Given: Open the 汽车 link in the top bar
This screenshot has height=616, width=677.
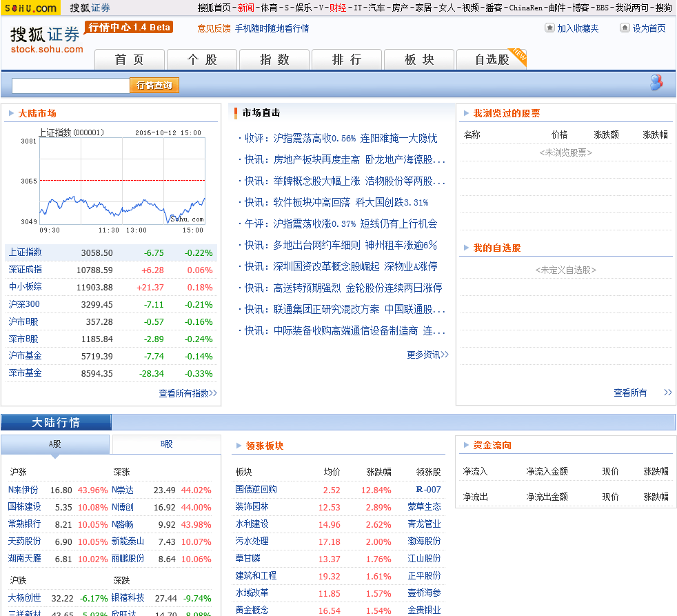Looking at the screenshot, I should pyautogui.click(x=376, y=8).
